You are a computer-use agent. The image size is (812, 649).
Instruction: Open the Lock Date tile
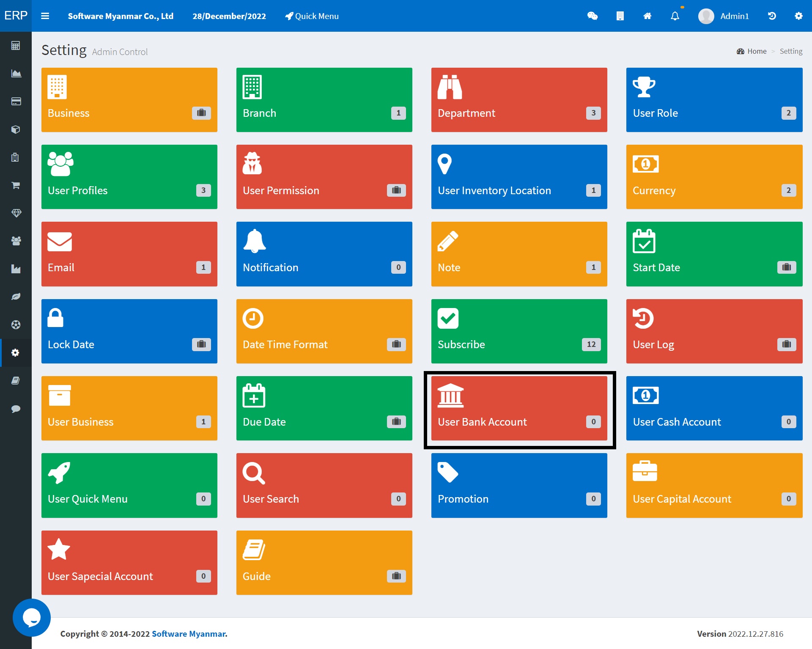(x=129, y=331)
